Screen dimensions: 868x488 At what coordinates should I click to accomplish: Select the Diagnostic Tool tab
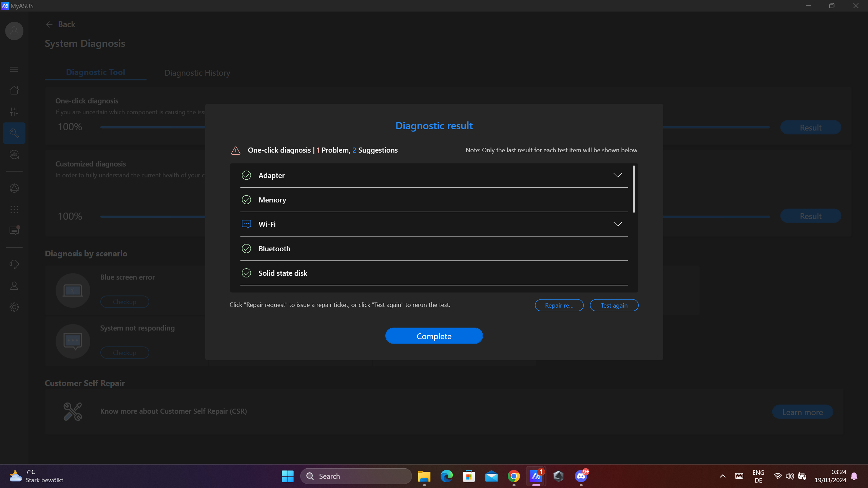pos(95,72)
